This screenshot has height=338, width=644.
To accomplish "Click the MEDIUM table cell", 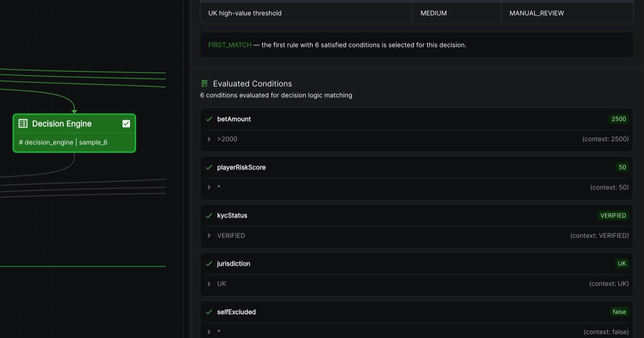I will click(x=457, y=13).
